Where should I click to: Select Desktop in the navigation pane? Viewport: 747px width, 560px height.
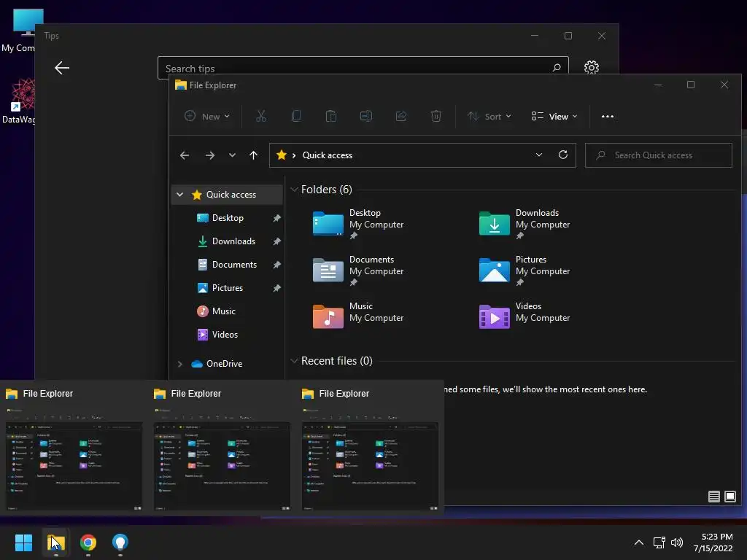click(228, 217)
